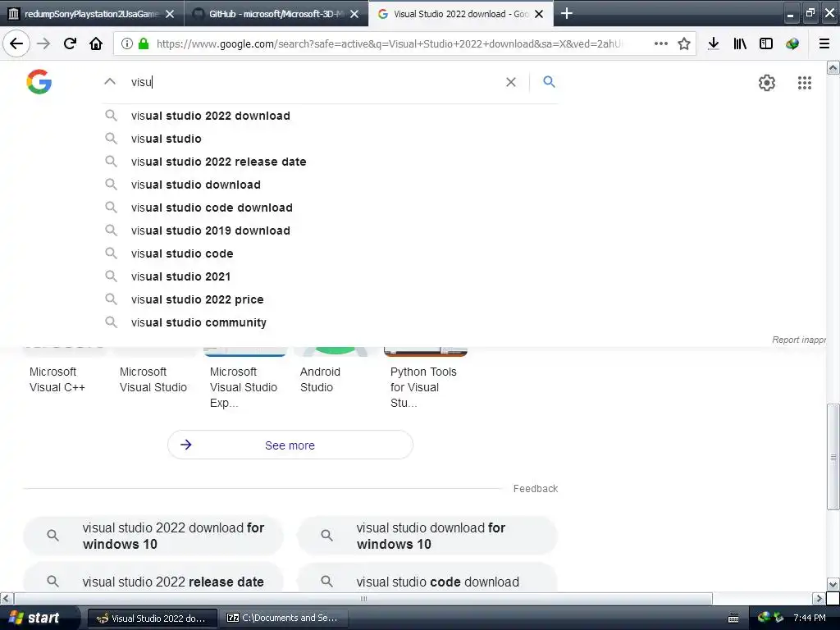Collapse suggestions with the up chevron

point(110,81)
